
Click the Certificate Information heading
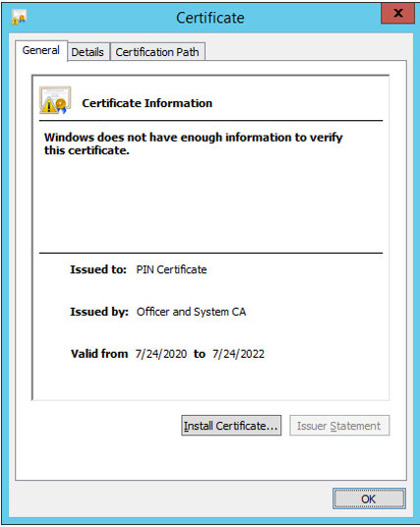click(147, 103)
